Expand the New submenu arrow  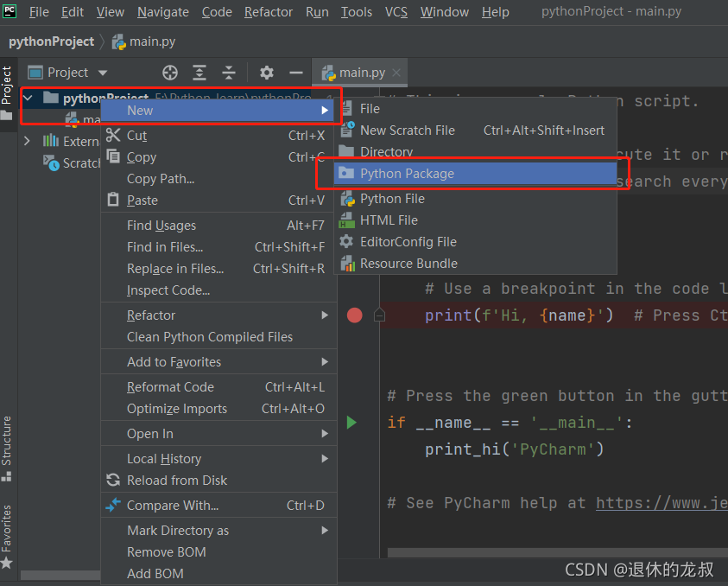point(325,110)
